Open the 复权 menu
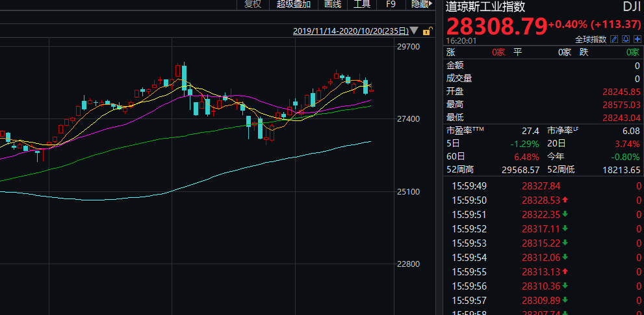This screenshot has height=315, width=644. tap(253, 5)
